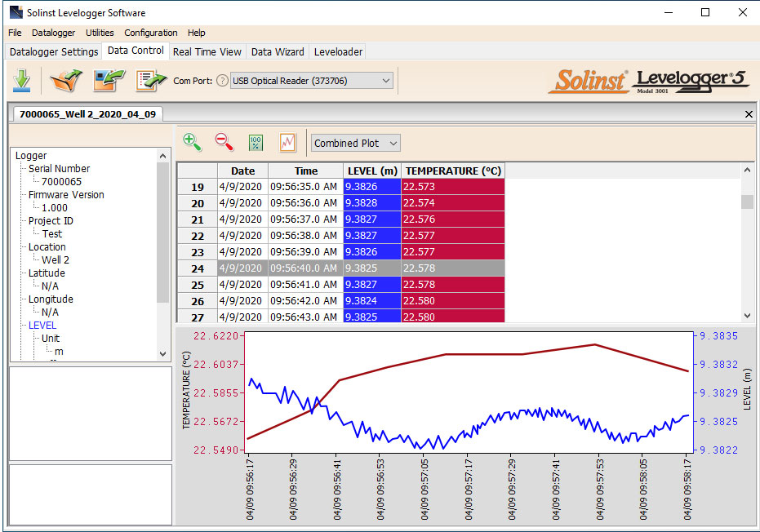Click the graph plot options icon
Image resolution: width=760 pixels, height=532 pixels.
pos(287,142)
